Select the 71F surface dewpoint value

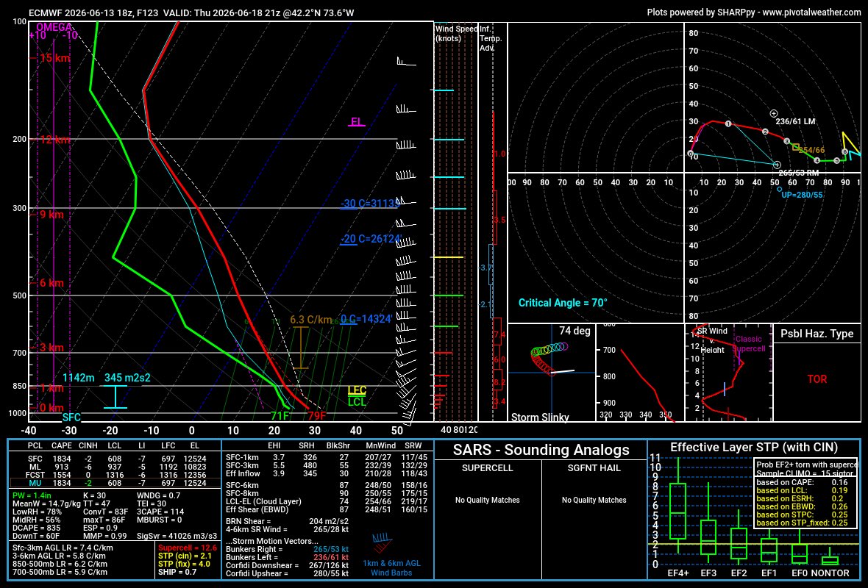(280, 416)
